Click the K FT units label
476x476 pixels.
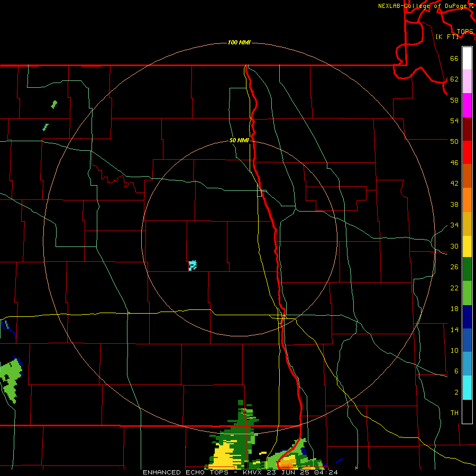coord(447,36)
